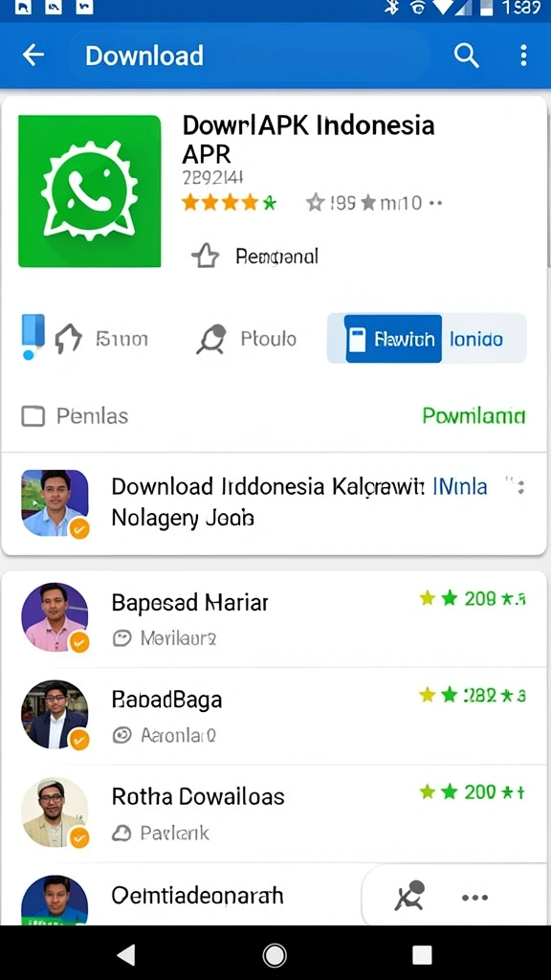This screenshot has height=980, width=551.
Task: Tap the Android back navigation button
Action: point(126,954)
